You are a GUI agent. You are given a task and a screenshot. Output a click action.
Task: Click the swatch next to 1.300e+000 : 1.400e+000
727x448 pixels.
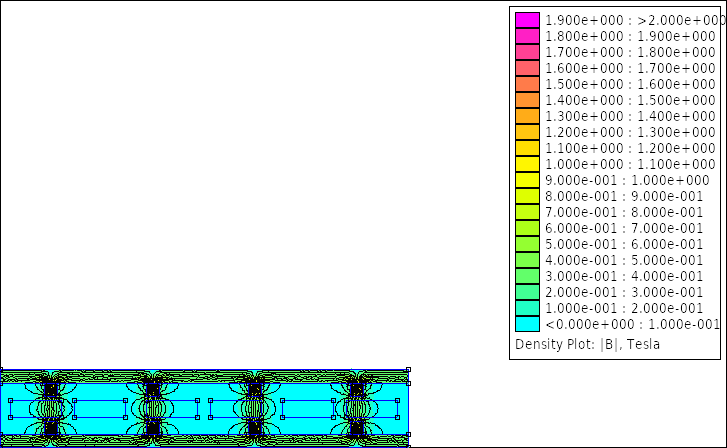click(x=527, y=116)
